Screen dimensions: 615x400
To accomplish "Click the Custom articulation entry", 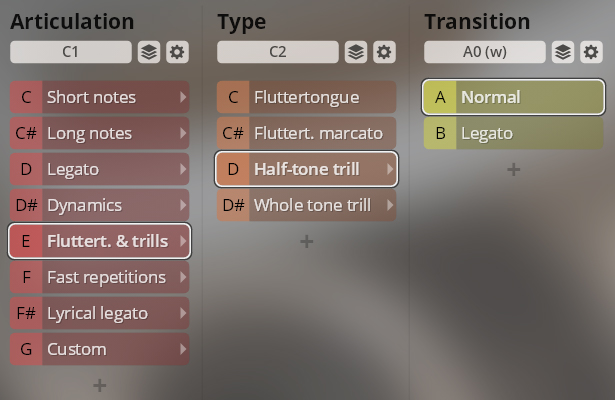I will pos(99,349).
